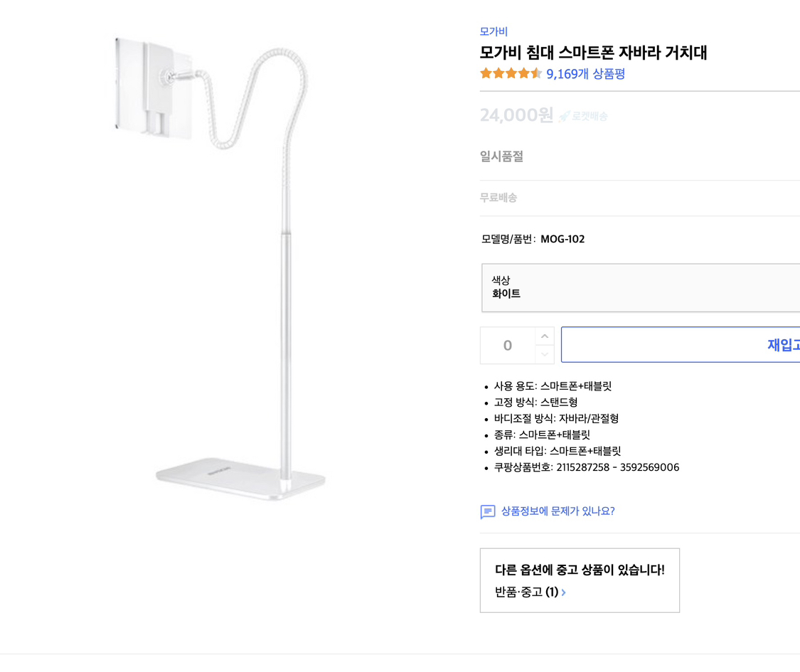This screenshot has width=800, height=672.
Task: Click the MOG-102 model number
Action: [562, 239]
